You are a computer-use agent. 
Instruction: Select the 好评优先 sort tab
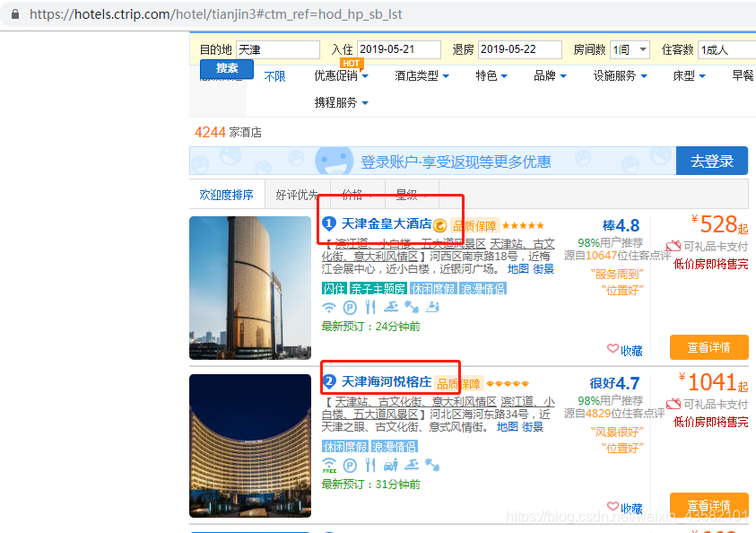point(298,195)
